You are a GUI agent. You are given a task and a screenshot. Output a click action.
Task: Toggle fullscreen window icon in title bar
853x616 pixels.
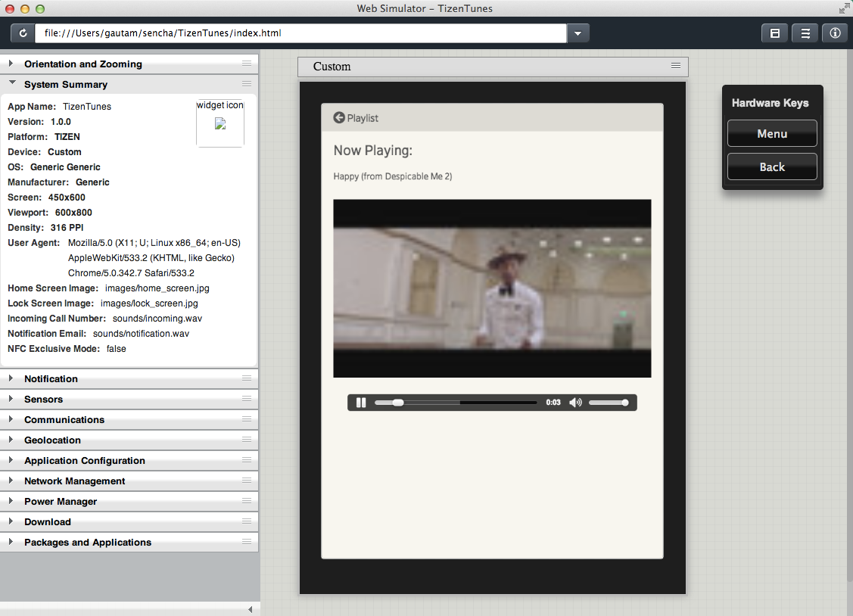point(844,8)
